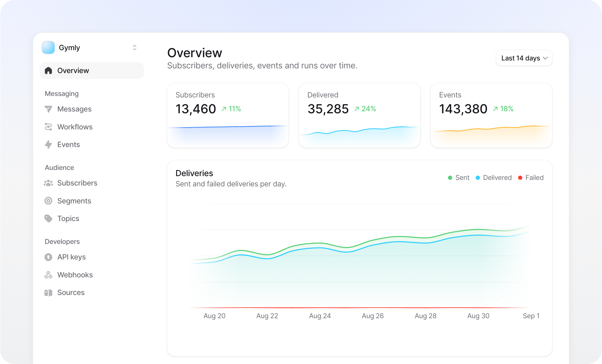Click the Sep 1 axis label
The image size is (602, 364).
(x=531, y=316)
